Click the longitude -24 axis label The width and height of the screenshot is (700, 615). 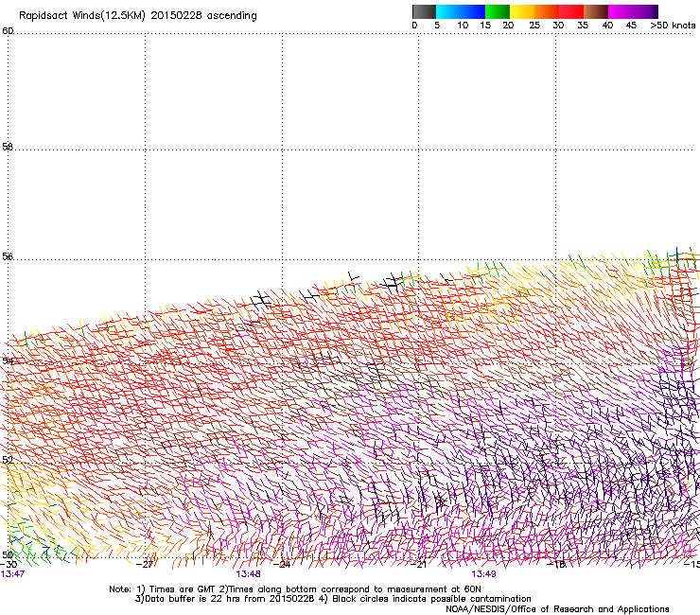tap(282, 564)
